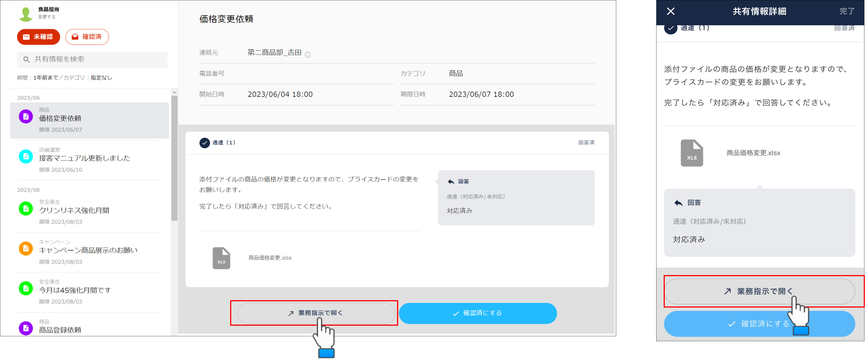Close the 共有情報詳細 mobile panel
This screenshot has width=868, height=362.
[671, 11]
